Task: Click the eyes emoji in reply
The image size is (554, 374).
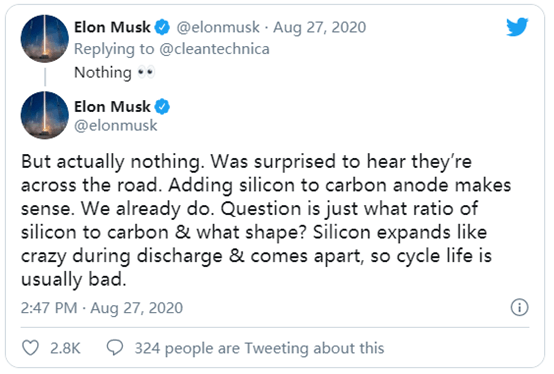Action: coord(146,72)
